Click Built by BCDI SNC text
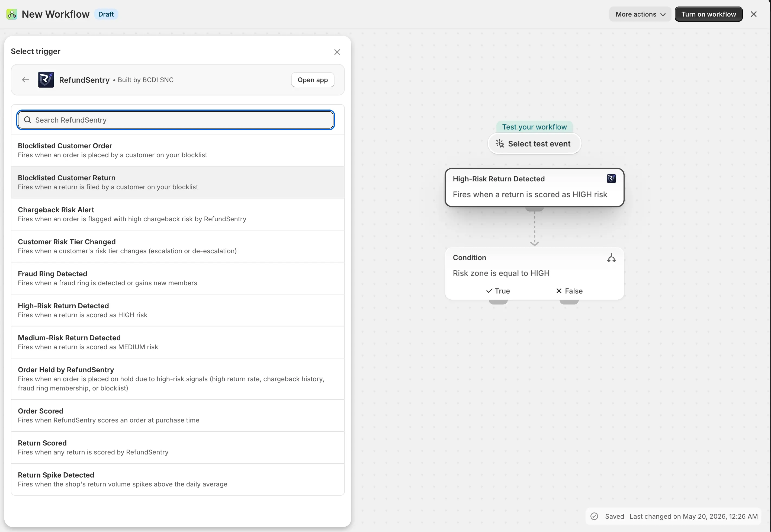Image resolution: width=771 pixels, height=532 pixels. point(146,80)
